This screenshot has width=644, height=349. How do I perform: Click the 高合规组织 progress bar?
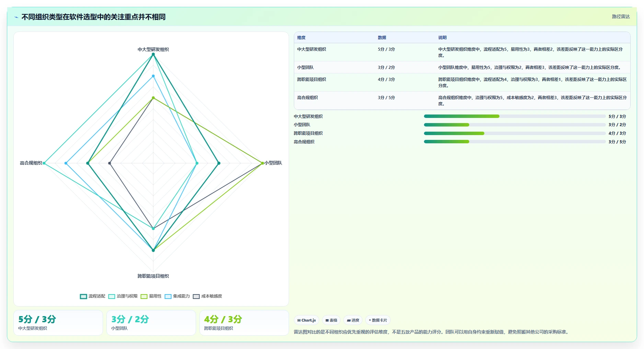pyautogui.click(x=515, y=142)
